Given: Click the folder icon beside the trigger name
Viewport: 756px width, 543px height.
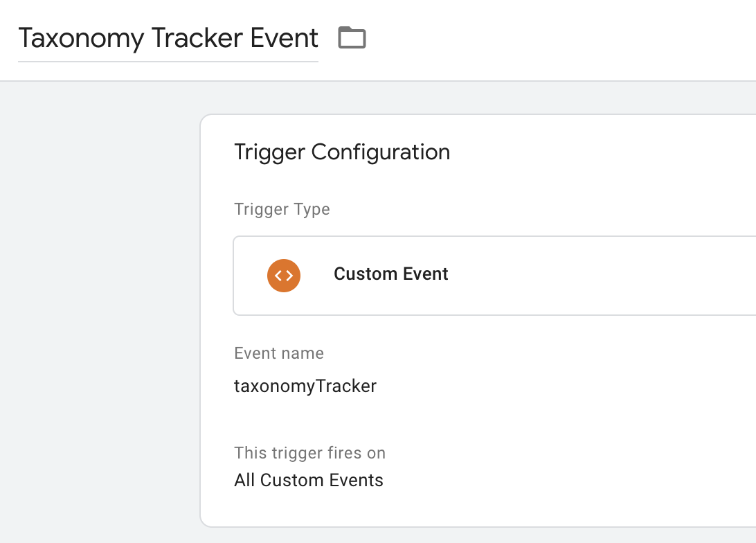Looking at the screenshot, I should (x=352, y=37).
